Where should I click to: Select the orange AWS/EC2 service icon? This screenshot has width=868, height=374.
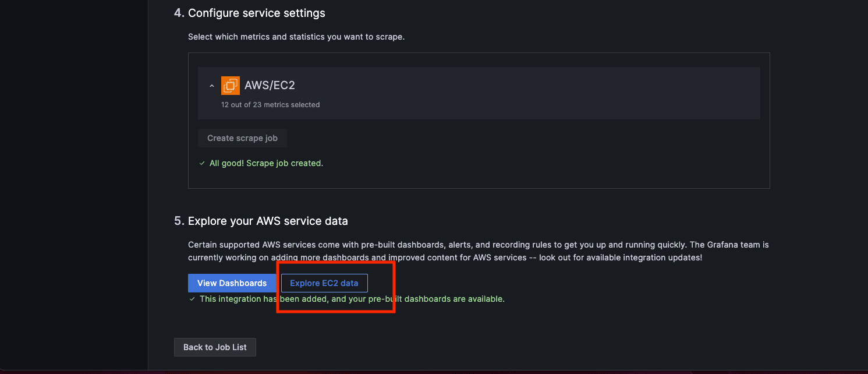point(230,85)
